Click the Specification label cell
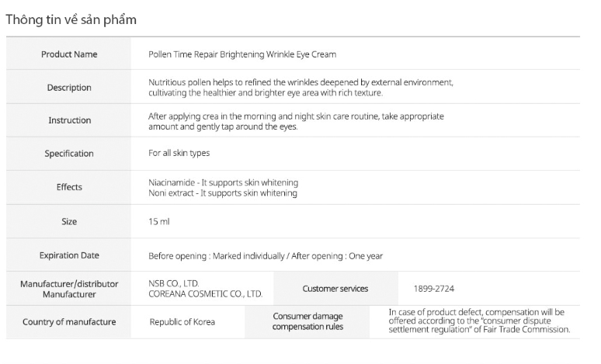 point(69,154)
